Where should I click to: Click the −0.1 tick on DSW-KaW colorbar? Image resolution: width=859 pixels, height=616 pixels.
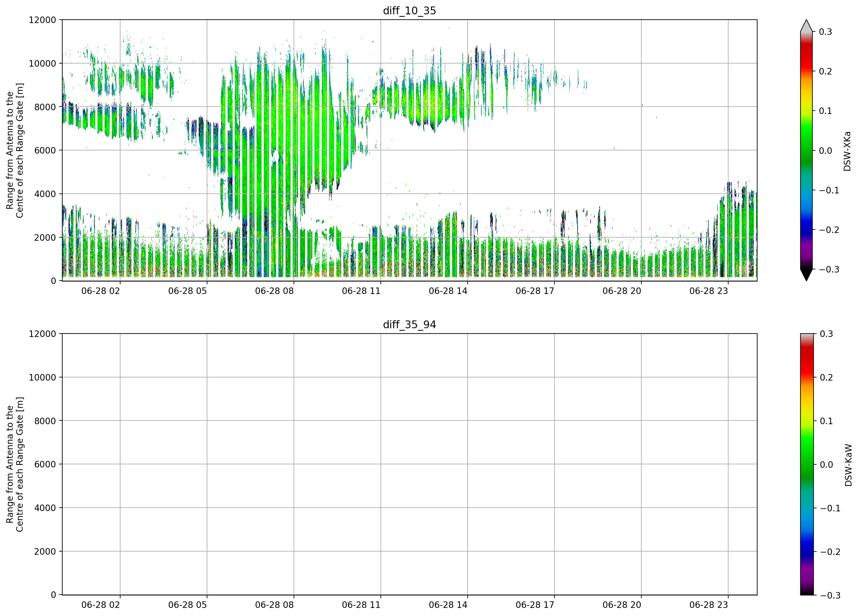(830, 509)
